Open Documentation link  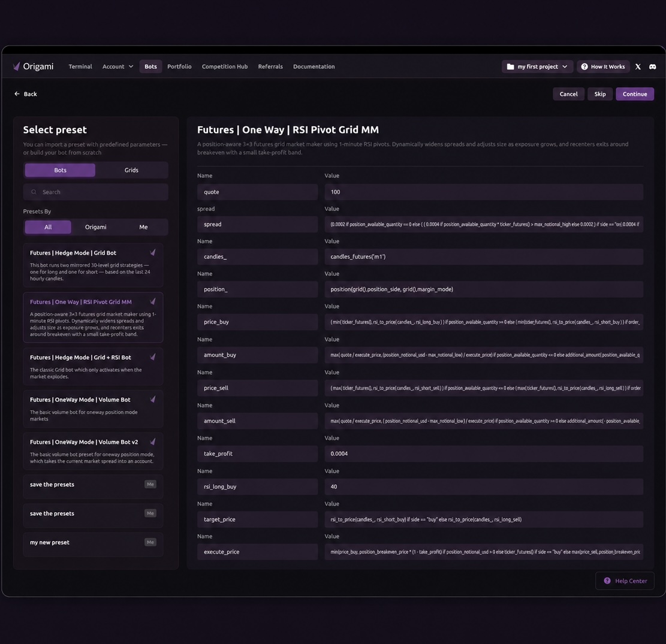tap(314, 66)
